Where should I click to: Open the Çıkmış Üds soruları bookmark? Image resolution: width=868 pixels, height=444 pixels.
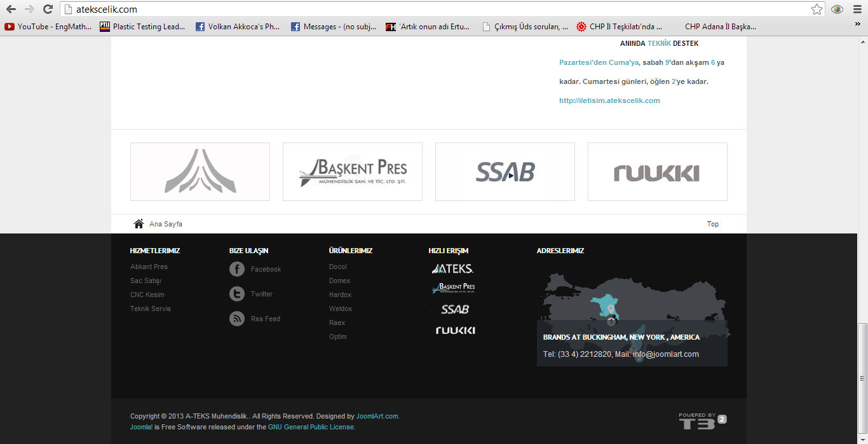(525, 27)
